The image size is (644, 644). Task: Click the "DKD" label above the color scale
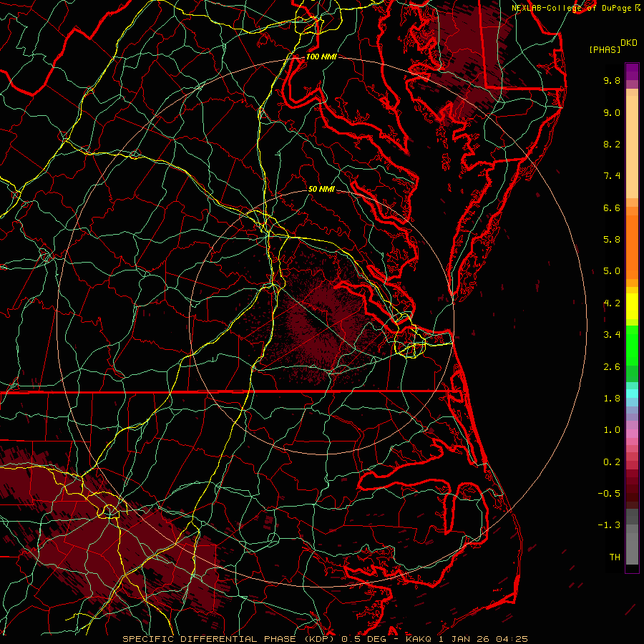(628, 43)
